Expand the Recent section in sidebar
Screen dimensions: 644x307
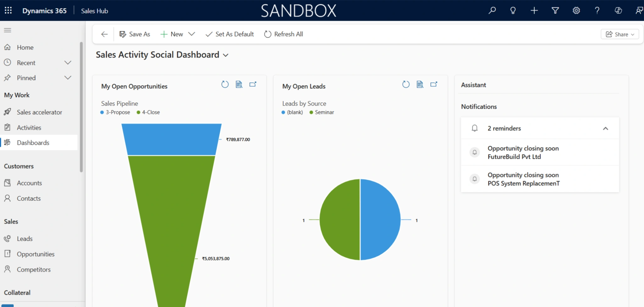[x=68, y=63]
